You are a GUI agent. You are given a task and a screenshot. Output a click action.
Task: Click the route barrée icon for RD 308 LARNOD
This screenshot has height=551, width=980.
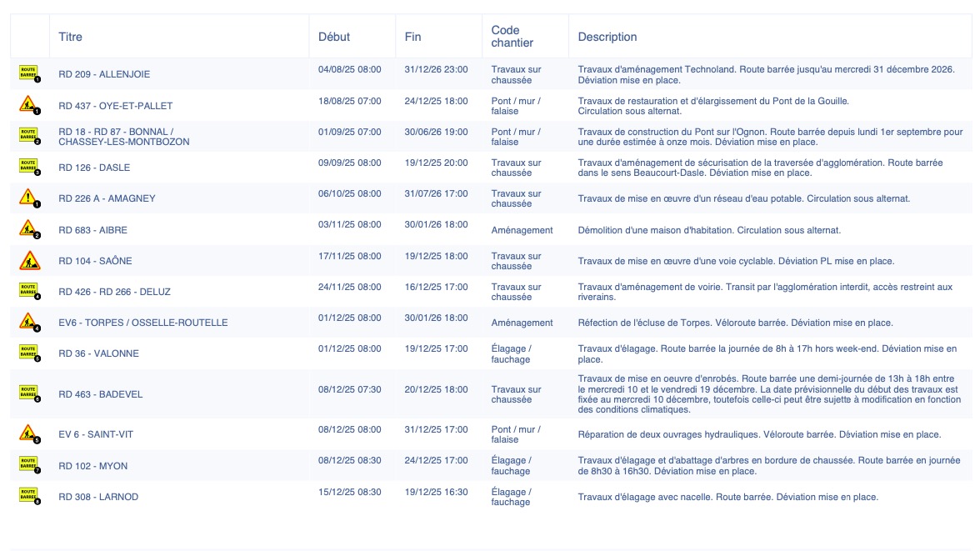(29, 496)
